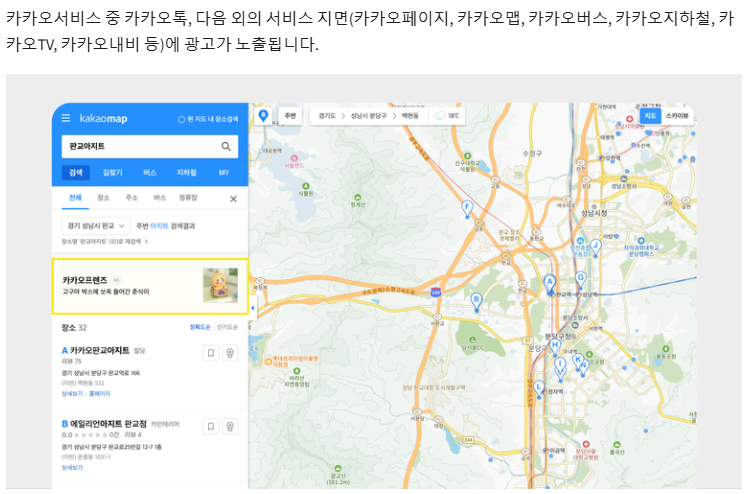746x494 pixels.
Task: Click the 성남시청 map label
Action: [x=594, y=213]
